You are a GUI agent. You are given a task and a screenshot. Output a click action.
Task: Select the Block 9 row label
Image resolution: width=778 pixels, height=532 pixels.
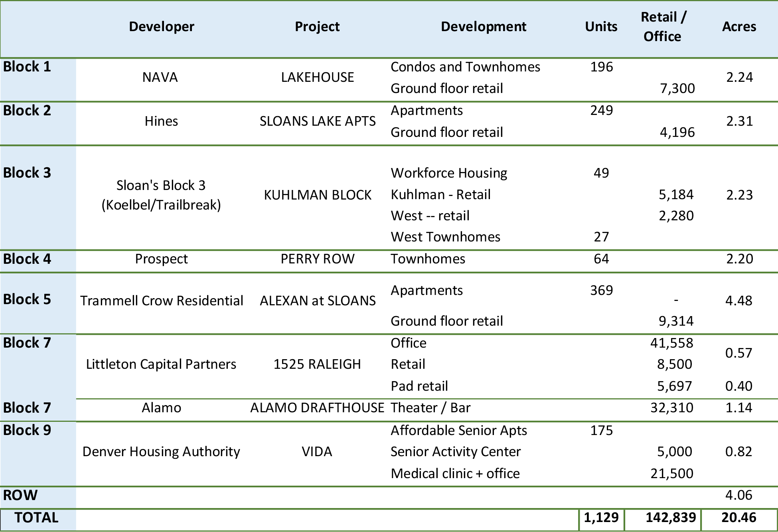tap(27, 430)
